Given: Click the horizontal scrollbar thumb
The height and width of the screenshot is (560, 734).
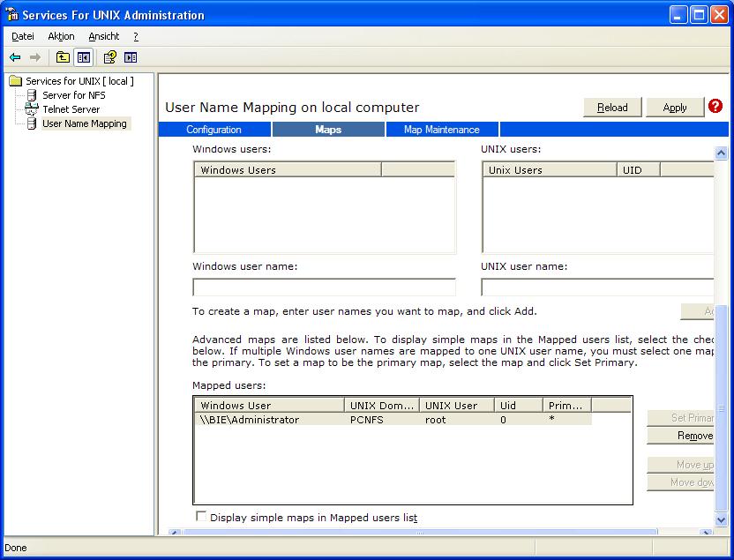Looking at the screenshot, I should (x=420, y=533).
